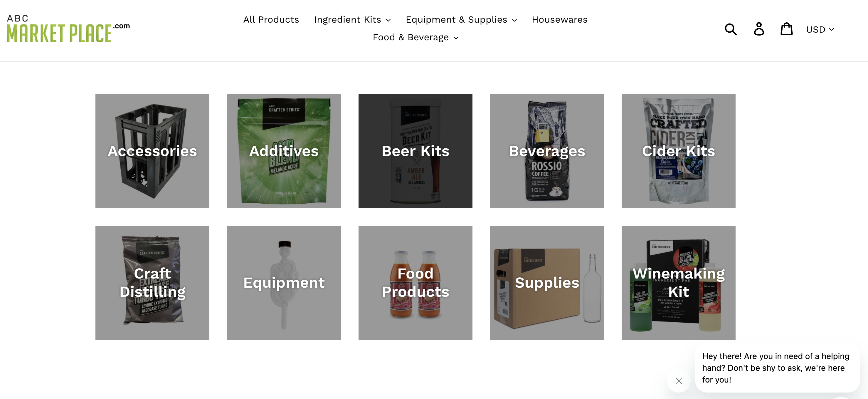Browse the Beverages collection tile
This screenshot has height=399, width=868.
point(547,151)
